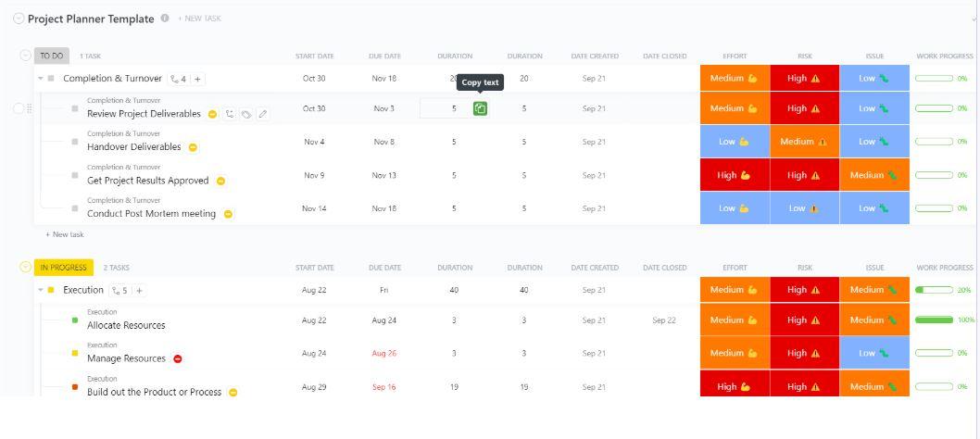This screenshot has width=980, height=439.
Task: Click DATE CREATED column header in TO DO group
Action: (595, 56)
